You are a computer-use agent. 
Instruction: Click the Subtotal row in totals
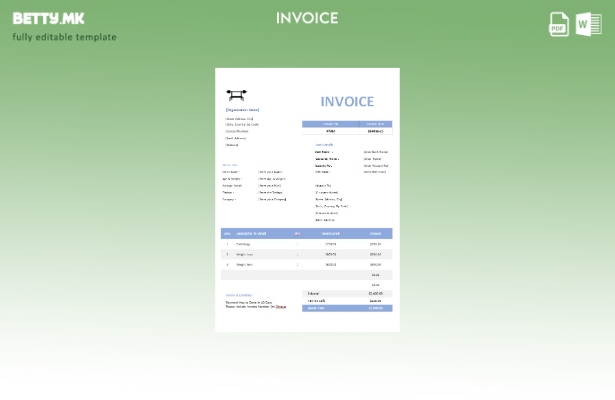[347, 293]
